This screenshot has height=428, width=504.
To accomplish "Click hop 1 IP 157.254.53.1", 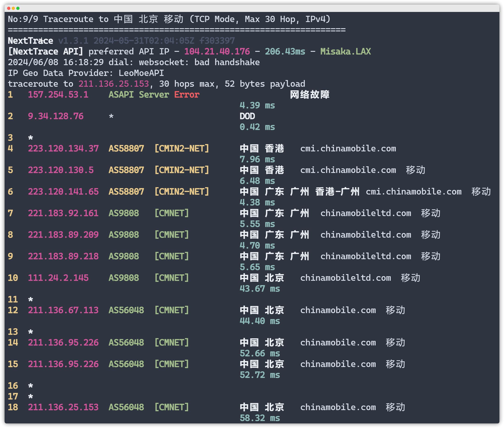I will pyautogui.click(x=58, y=95).
